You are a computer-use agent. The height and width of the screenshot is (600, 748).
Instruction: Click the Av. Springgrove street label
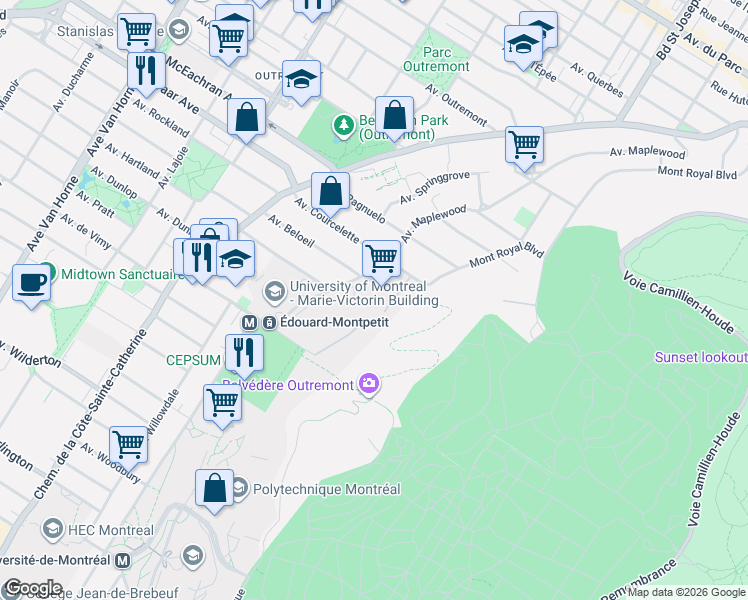pyautogui.click(x=435, y=187)
